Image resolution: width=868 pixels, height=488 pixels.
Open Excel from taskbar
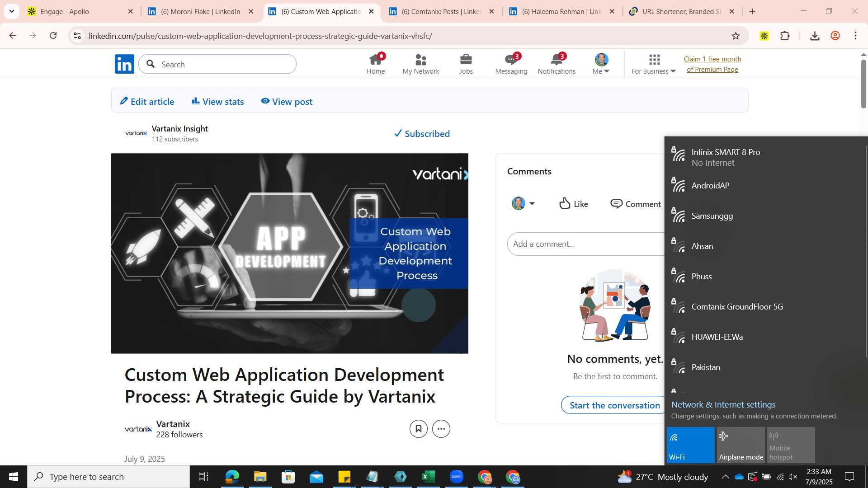point(428,477)
